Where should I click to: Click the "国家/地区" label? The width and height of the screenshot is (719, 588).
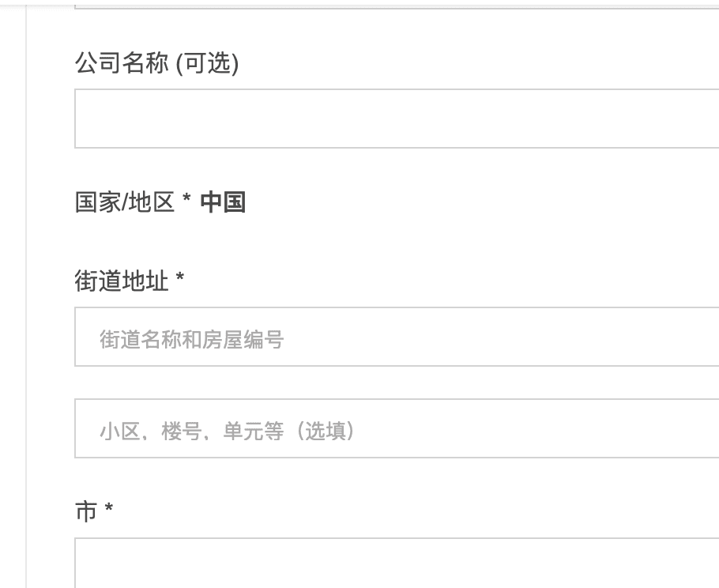coord(124,203)
